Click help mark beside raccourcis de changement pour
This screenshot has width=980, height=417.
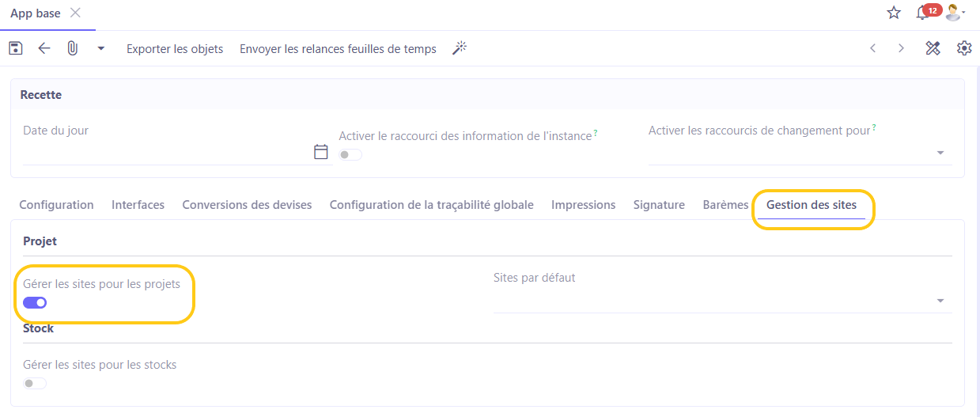(x=874, y=127)
